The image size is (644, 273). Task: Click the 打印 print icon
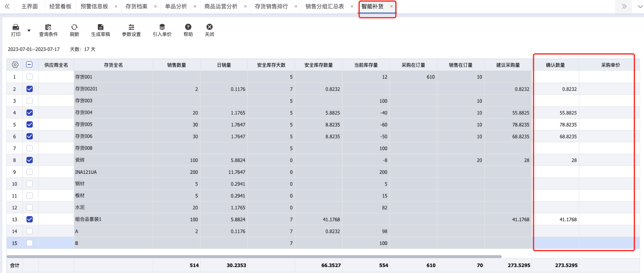tap(16, 27)
